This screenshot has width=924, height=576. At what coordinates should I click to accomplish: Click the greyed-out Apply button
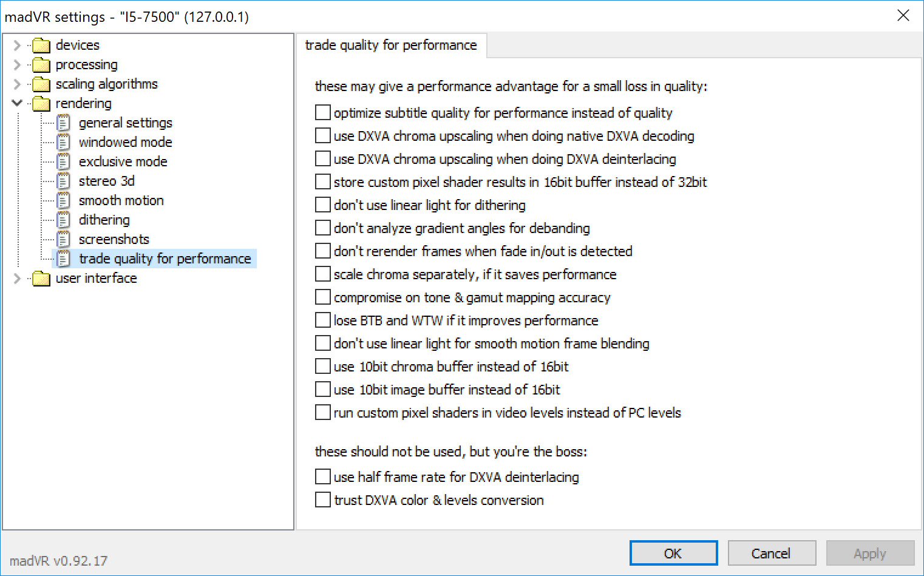pyautogui.click(x=870, y=553)
